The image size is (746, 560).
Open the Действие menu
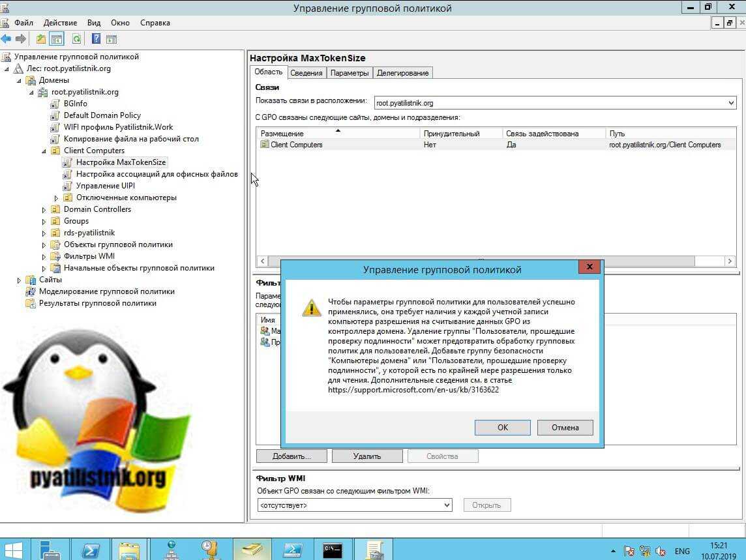(x=60, y=23)
